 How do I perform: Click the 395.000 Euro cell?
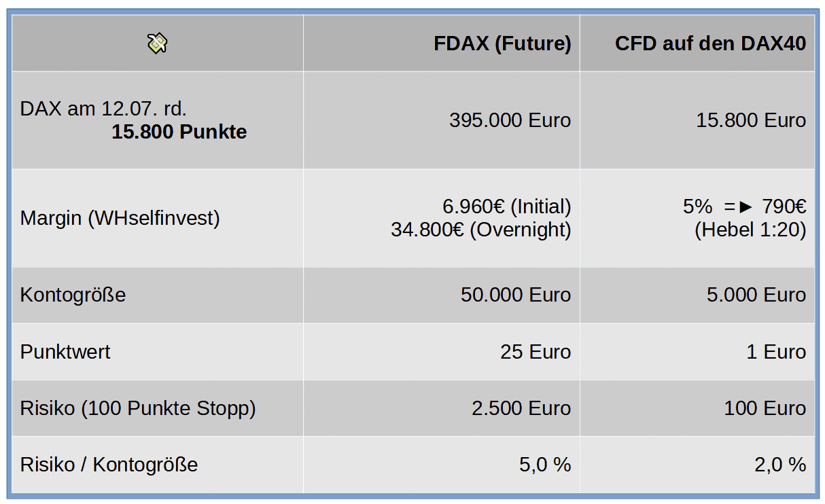pyautogui.click(x=510, y=121)
